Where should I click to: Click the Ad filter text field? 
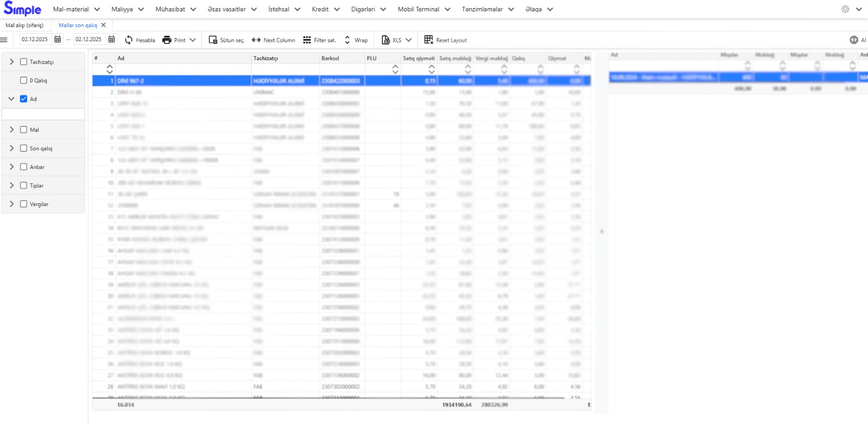click(43, 114)
